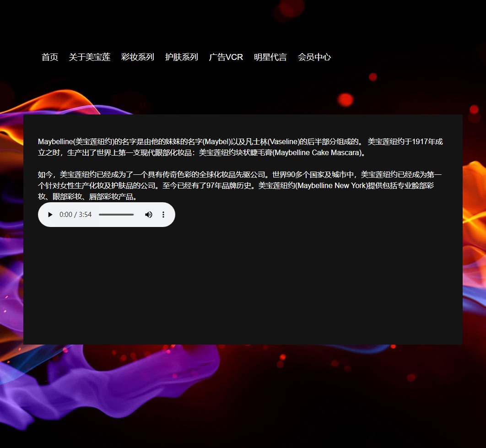Open the 关于美宝莲 page
Viewport: 486px width, 448px height.
click(x=90, y=57)
